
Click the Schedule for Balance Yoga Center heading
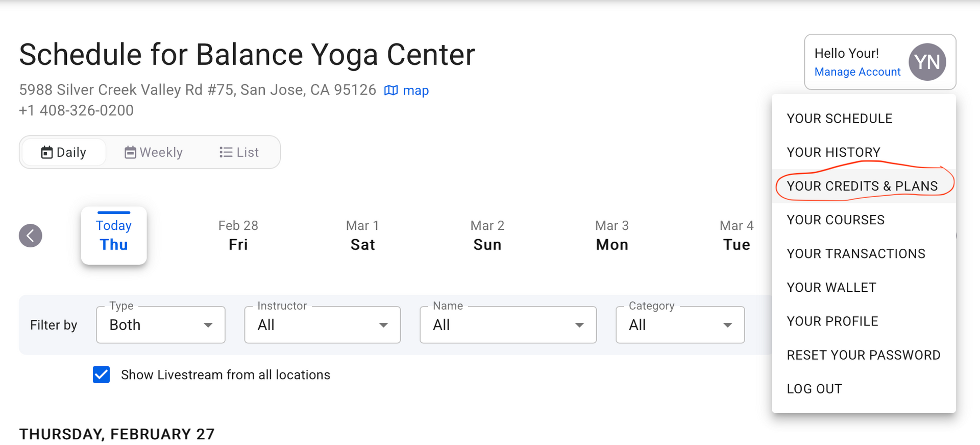247,55
